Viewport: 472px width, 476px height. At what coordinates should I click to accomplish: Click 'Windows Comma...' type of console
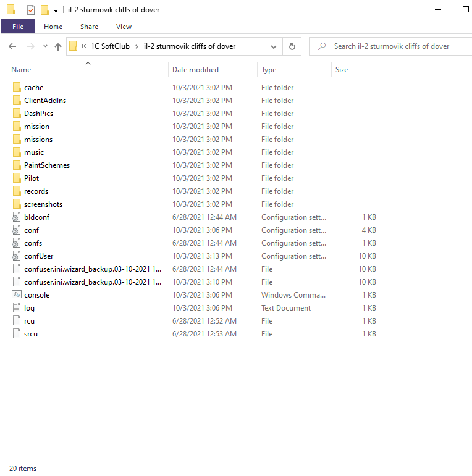(x=293, y=295)
